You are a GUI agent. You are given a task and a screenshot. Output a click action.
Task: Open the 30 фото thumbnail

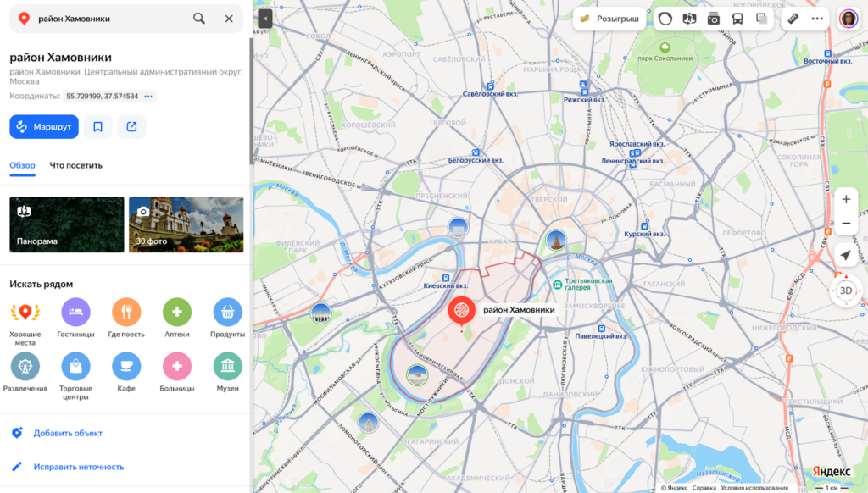[x=186, y=225]
